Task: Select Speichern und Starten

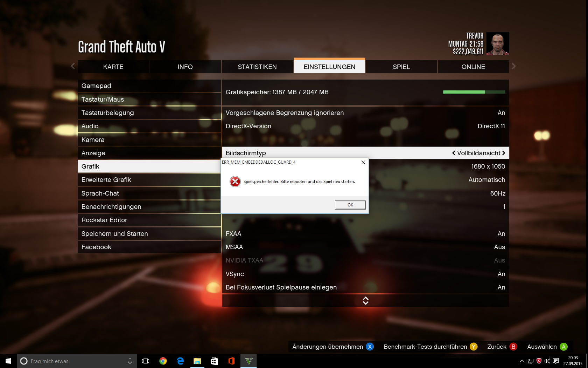Action: point(149,234)
